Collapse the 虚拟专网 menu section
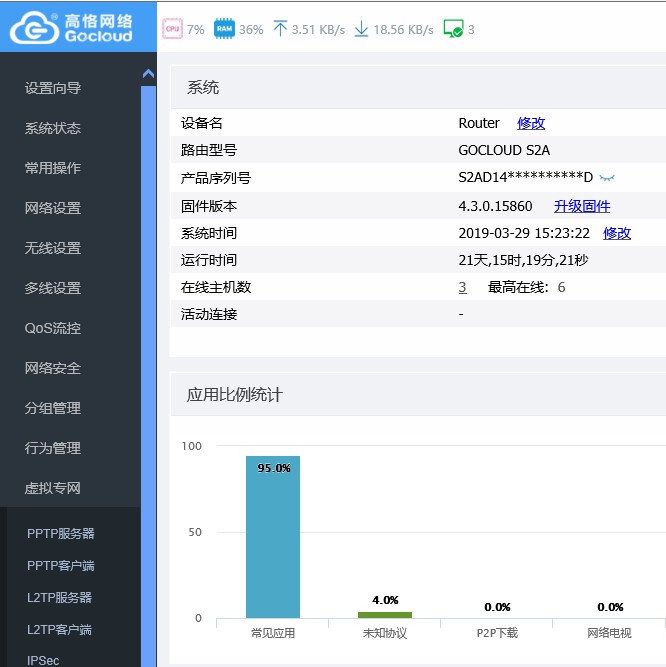Viewport: 666px width, 667px height. [53, 488]
